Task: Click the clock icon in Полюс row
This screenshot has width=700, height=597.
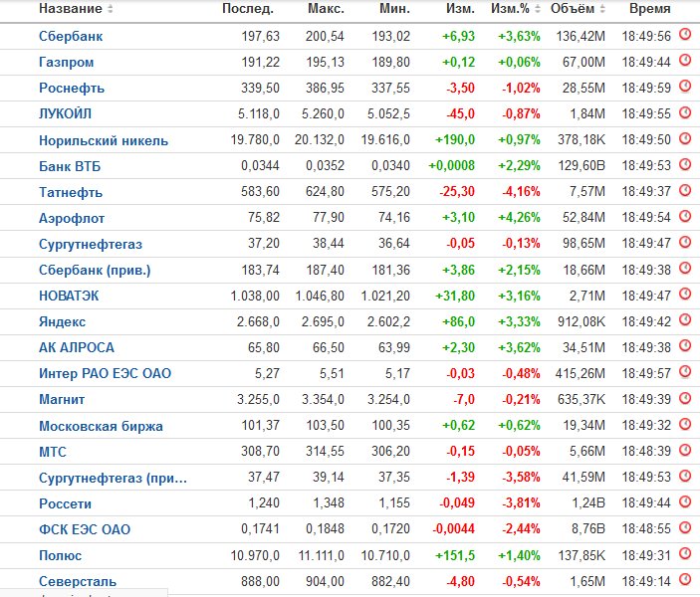Action: pyautogui.click(x=685, y=553)
